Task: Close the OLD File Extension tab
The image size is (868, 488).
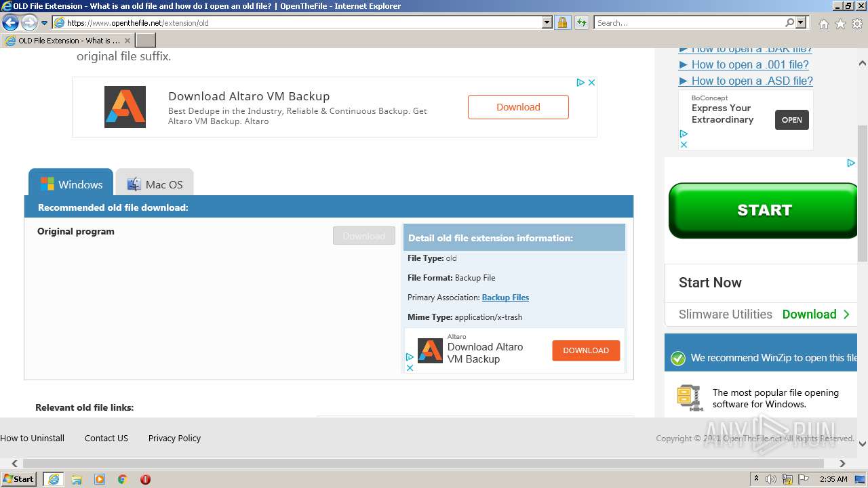Action: click(x=127, y=41)
